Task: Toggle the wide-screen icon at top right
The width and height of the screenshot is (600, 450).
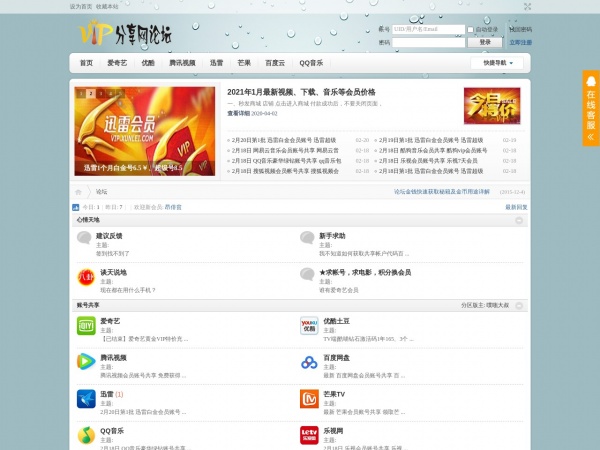Action: point(527,7)
